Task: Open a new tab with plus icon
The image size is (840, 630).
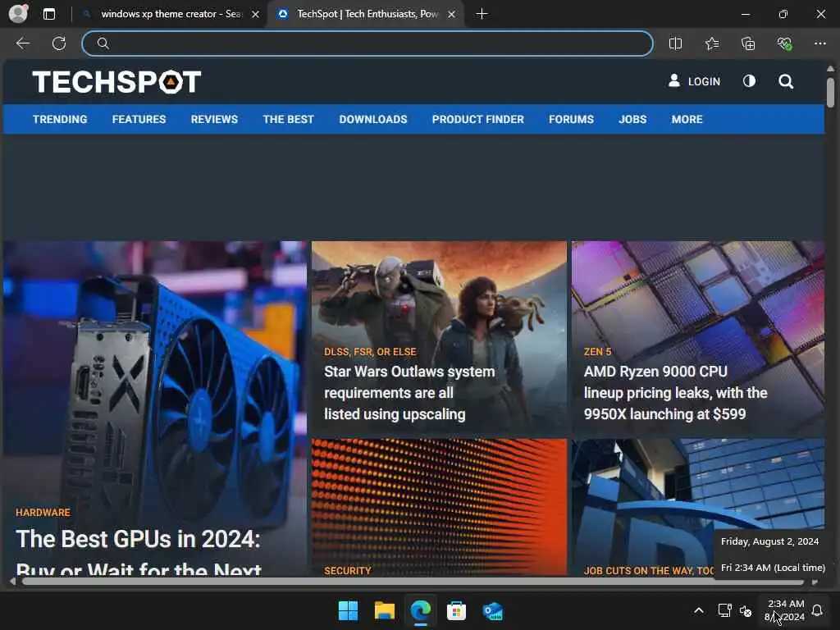Action: tap(482, 14)
